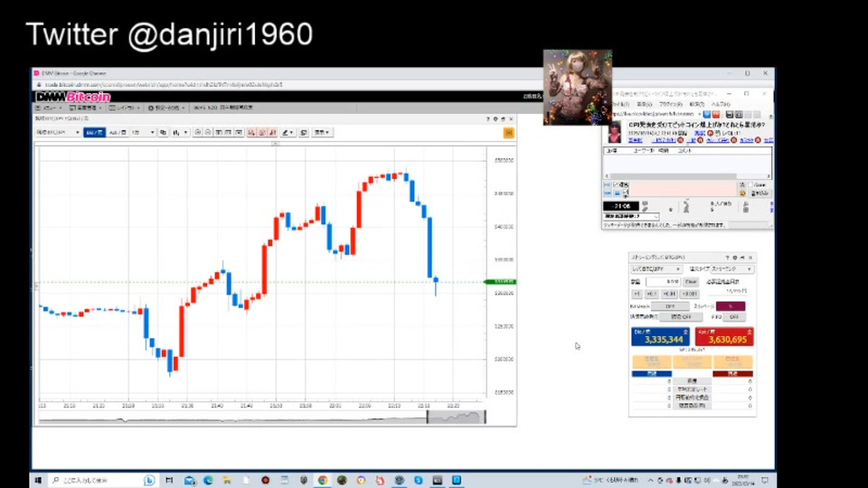This screenshot has width=868, height=488.
Task: Click the Ask buy price 3,630,695 button
Action: (x=724, y=336)
